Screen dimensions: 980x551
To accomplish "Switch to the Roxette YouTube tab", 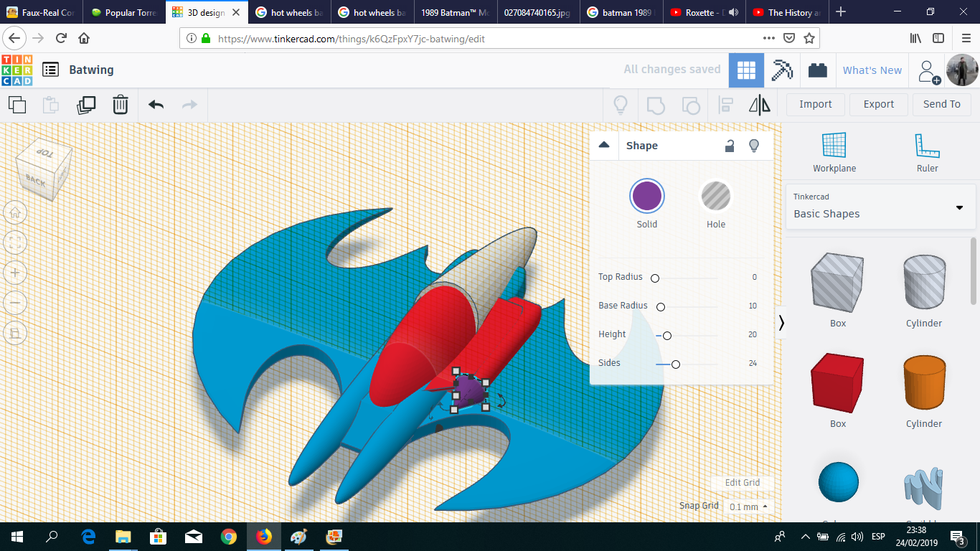I will coord(705,12).
